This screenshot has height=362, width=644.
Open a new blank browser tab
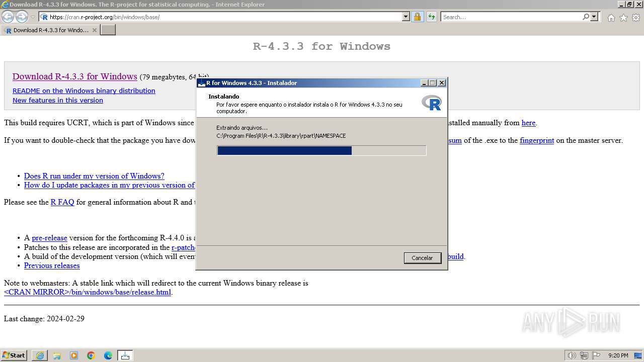tap(108, 30)
